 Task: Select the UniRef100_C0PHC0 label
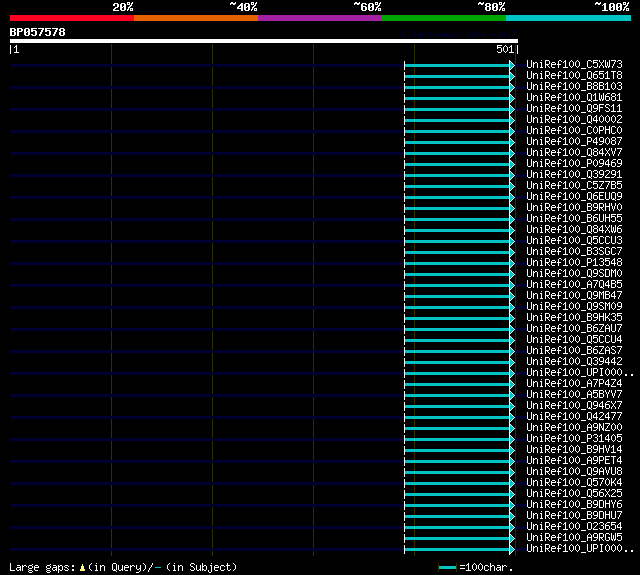tap(574, 131)
